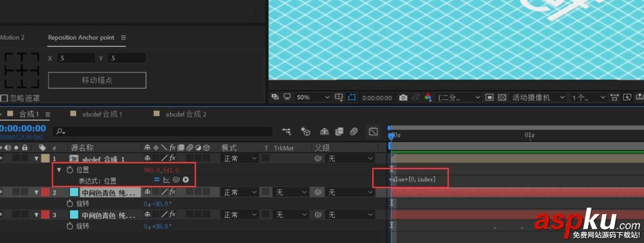Collapse layer 1 abcdef 合成 1 triangle
The height and width of the screenshot is (243, 644).
37,158
